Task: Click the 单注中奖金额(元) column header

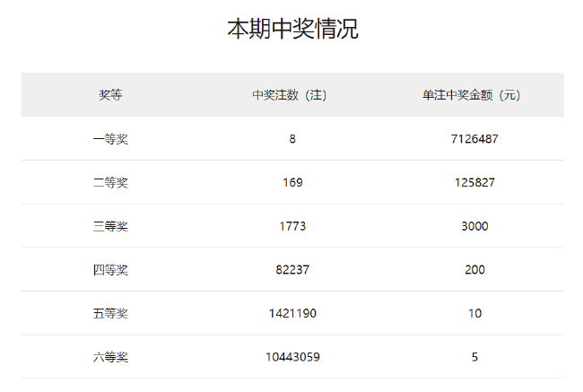Action: 474,95
